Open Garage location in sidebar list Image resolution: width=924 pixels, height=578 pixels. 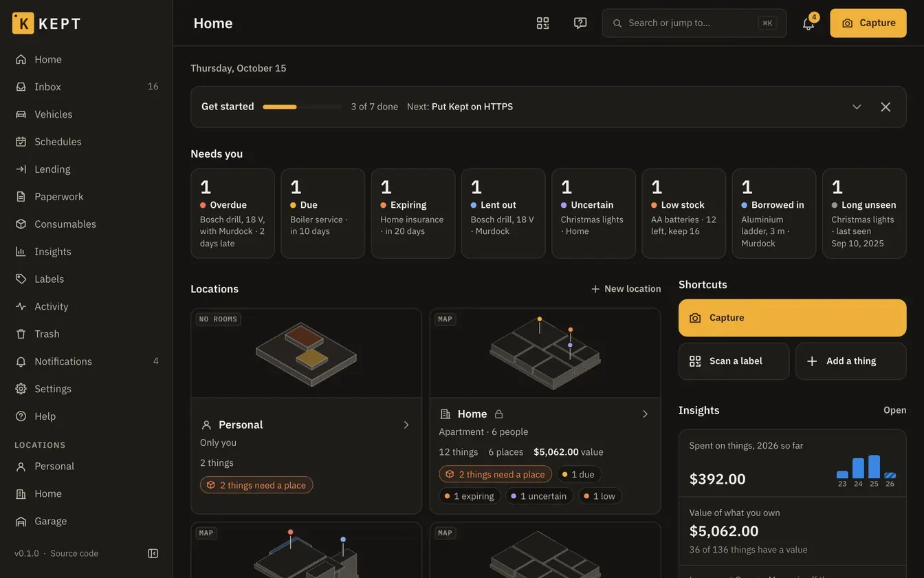coord(87,522)
